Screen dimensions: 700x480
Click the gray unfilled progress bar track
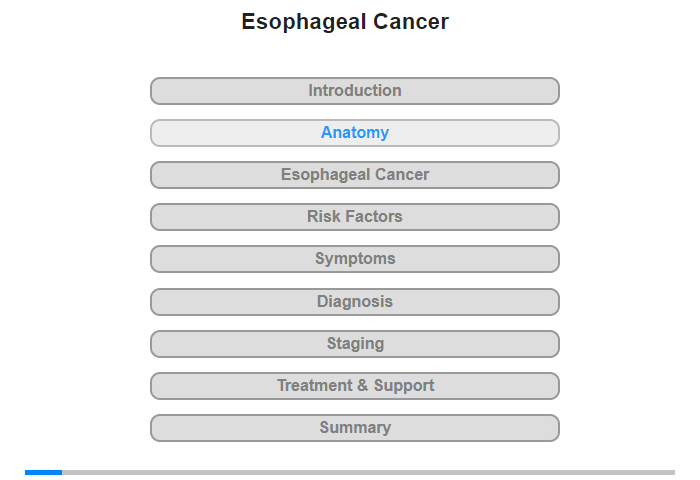(368, 472)
